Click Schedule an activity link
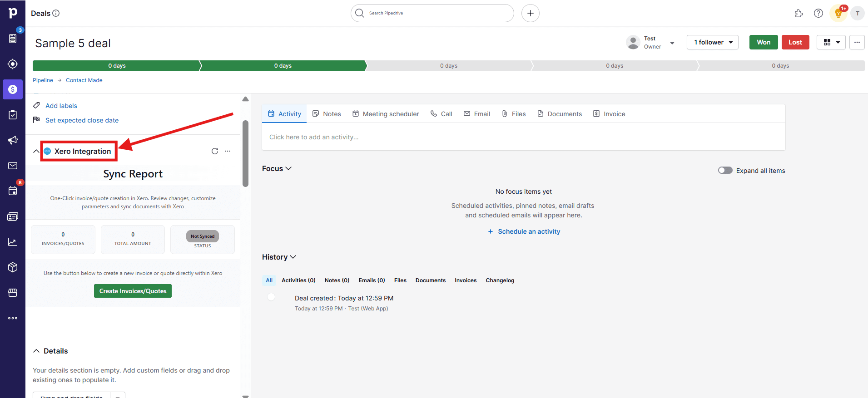 [x=524, y=231]
